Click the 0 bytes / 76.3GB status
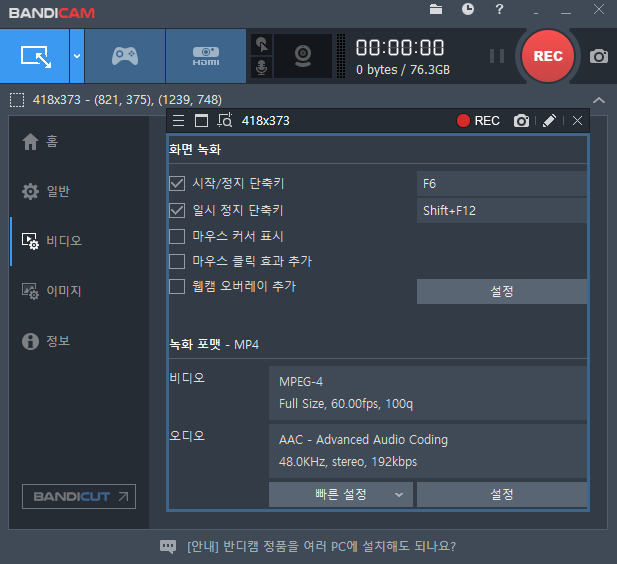 click(403, 70)
